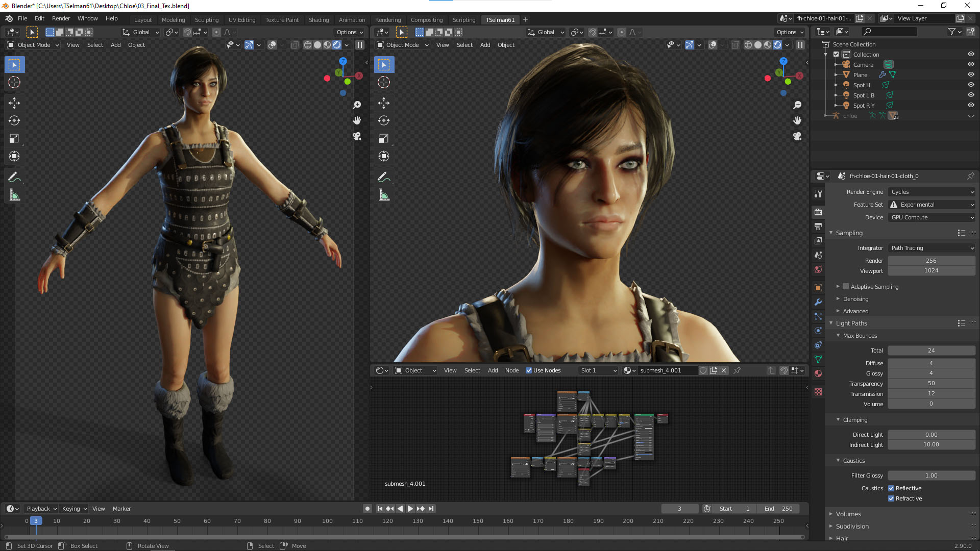Uncheck Collection exclude checkbox in outliner
The width and height of the screenshot is (980, 551).
click(836, 54)
